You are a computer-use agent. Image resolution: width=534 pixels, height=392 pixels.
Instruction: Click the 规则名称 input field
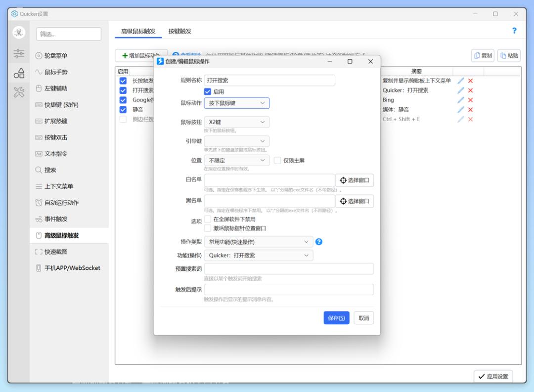click(269, 81)
